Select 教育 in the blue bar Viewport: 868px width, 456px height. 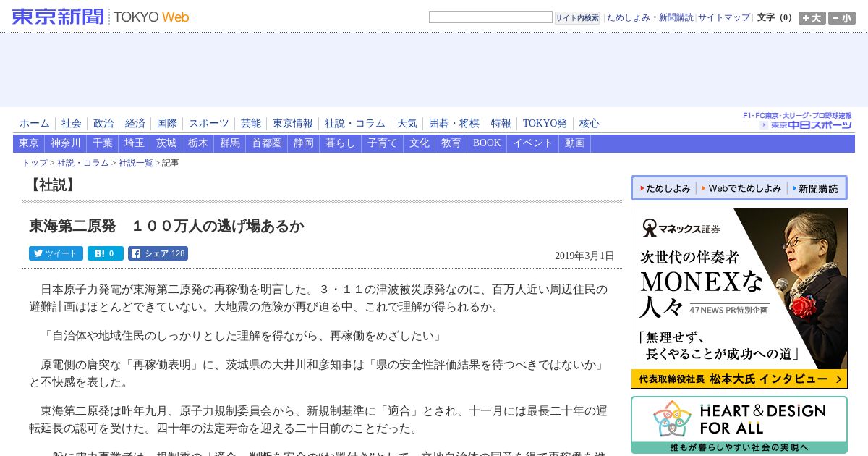point(451,143)
